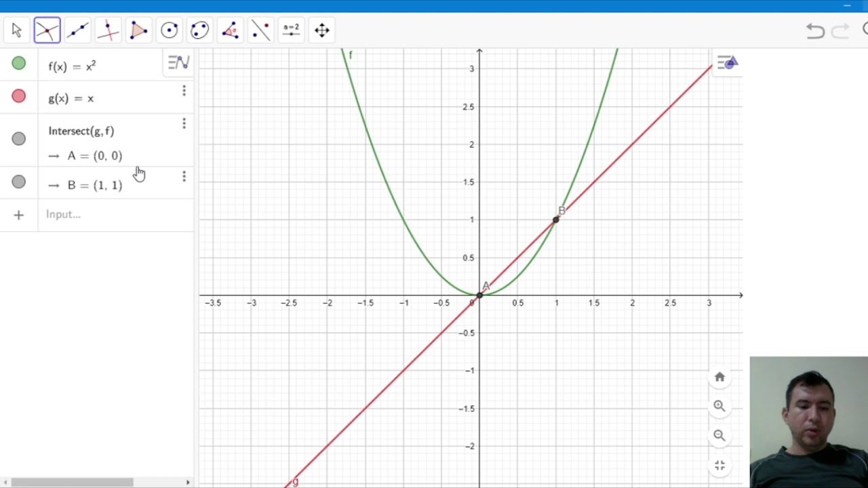Select the Ellipse tool
The height and width of the screenshot is (488, 868).
click(x=200, y=30)
